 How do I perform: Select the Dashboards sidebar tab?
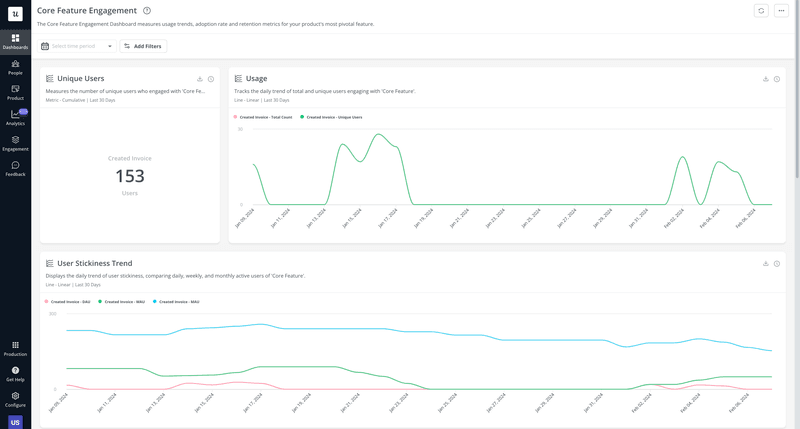pos(15,41)
